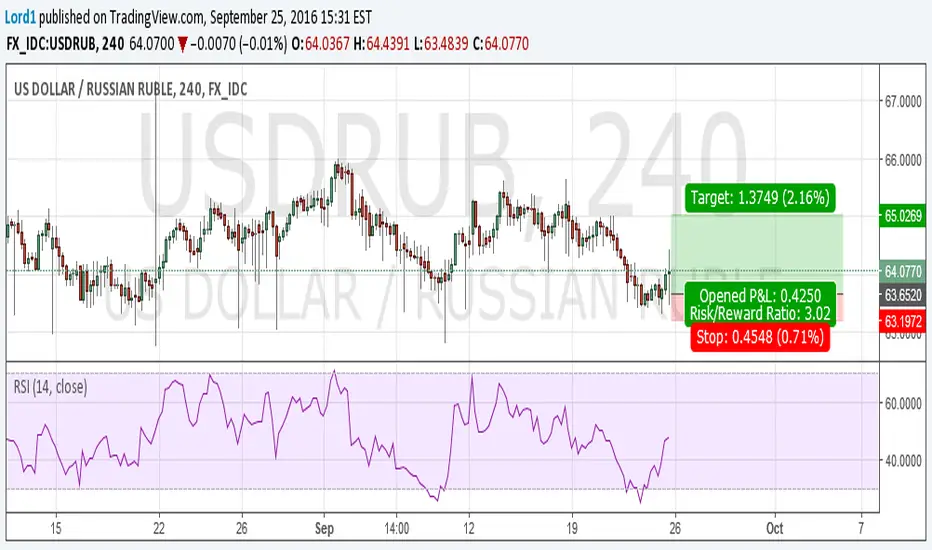
Task: Click the 7 date axis label
Action: click(x=861, y=529)
